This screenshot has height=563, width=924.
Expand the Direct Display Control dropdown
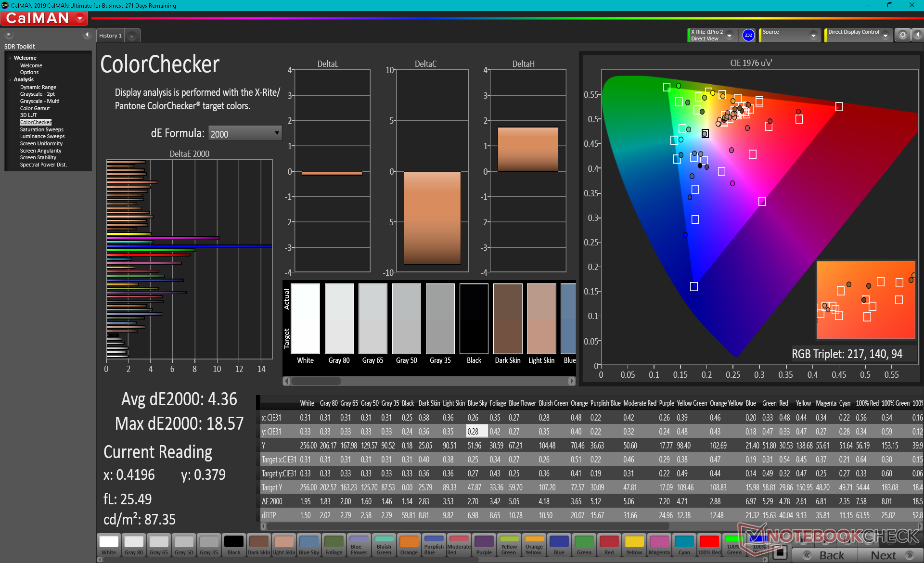pos(885,36)
